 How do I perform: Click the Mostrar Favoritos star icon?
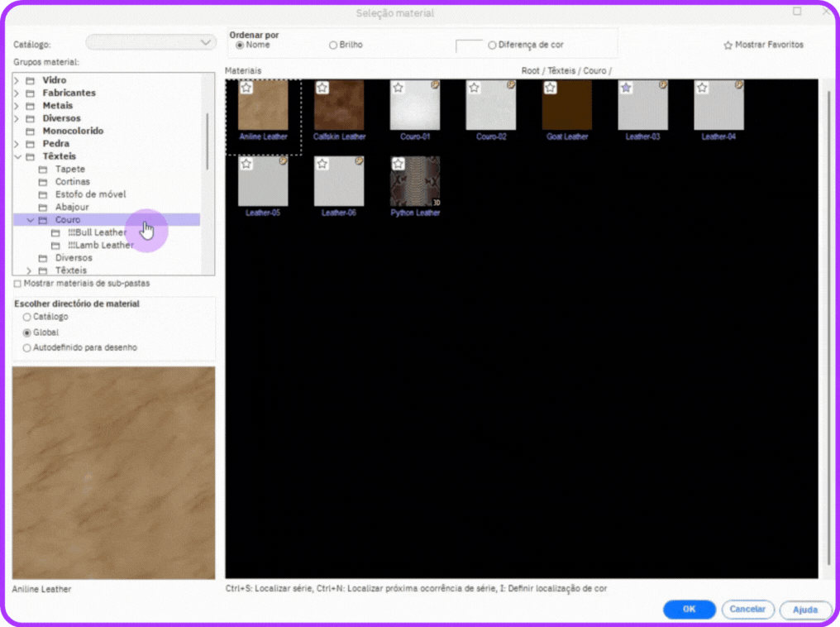coord(728,45)
